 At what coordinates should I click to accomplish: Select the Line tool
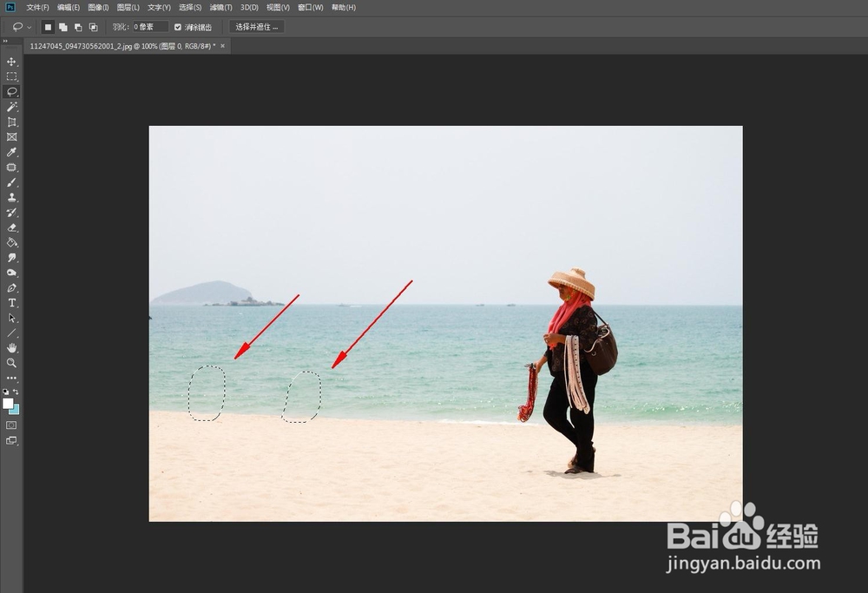click(x=11, y=333)
